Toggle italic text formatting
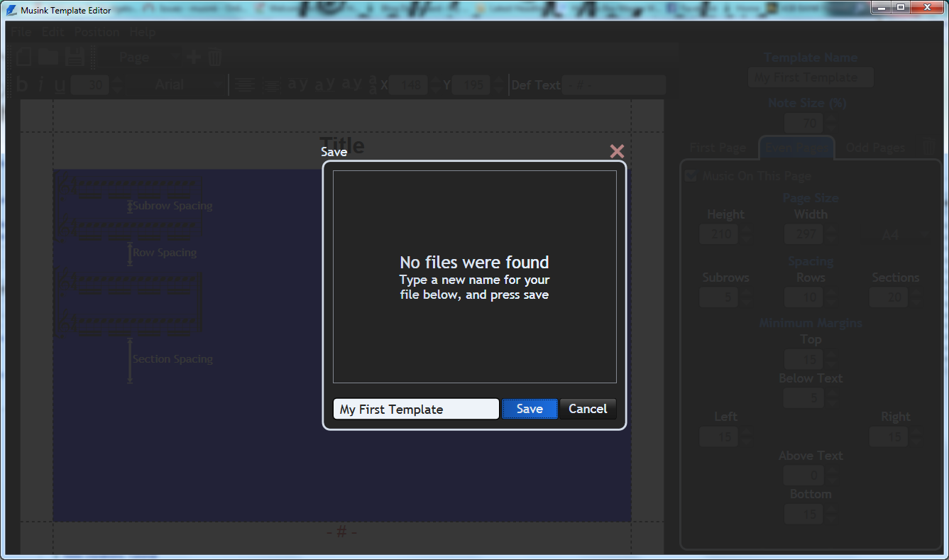Screen dimensions: 949x560 [41, 85]
